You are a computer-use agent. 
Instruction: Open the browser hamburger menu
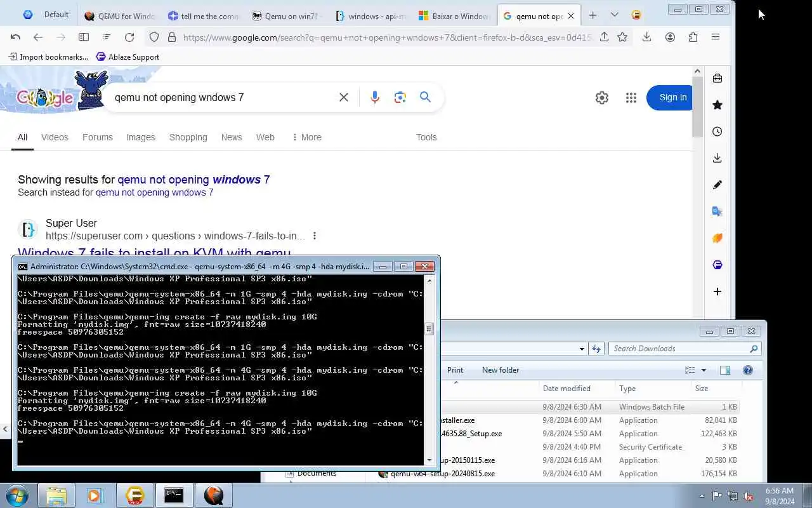(x=716, y=37)
